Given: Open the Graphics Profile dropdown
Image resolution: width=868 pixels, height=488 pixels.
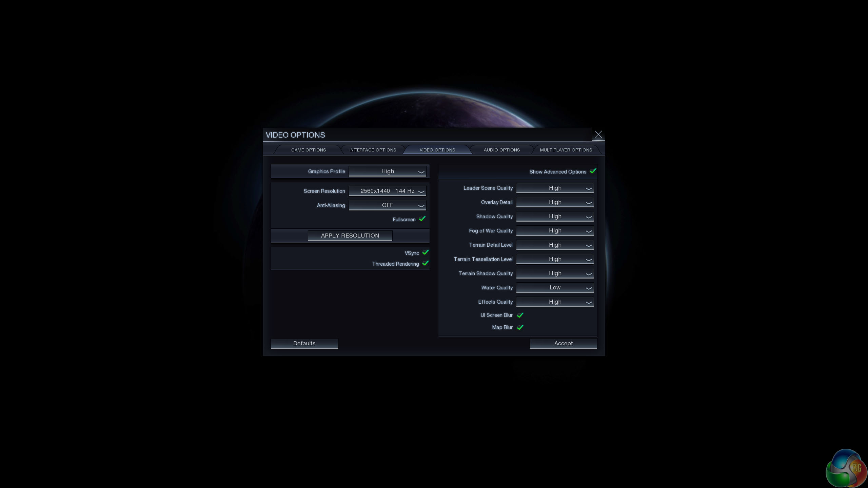Looking at the screenshot, I should coord(387,171).
